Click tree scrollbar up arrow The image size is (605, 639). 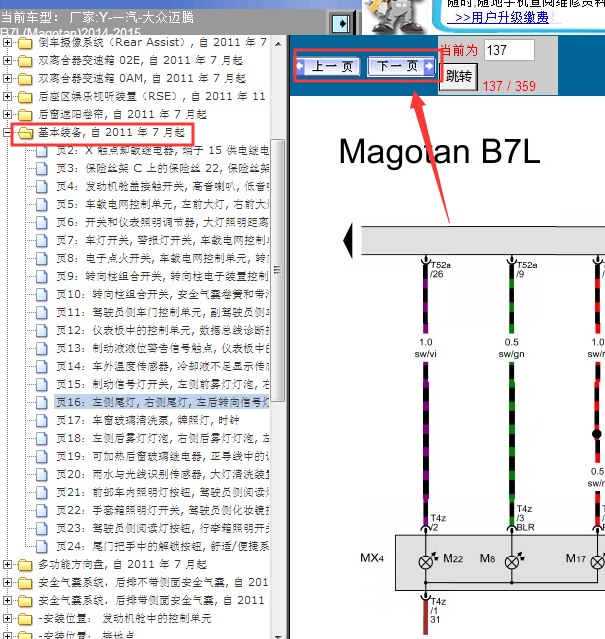pos(278,44)
